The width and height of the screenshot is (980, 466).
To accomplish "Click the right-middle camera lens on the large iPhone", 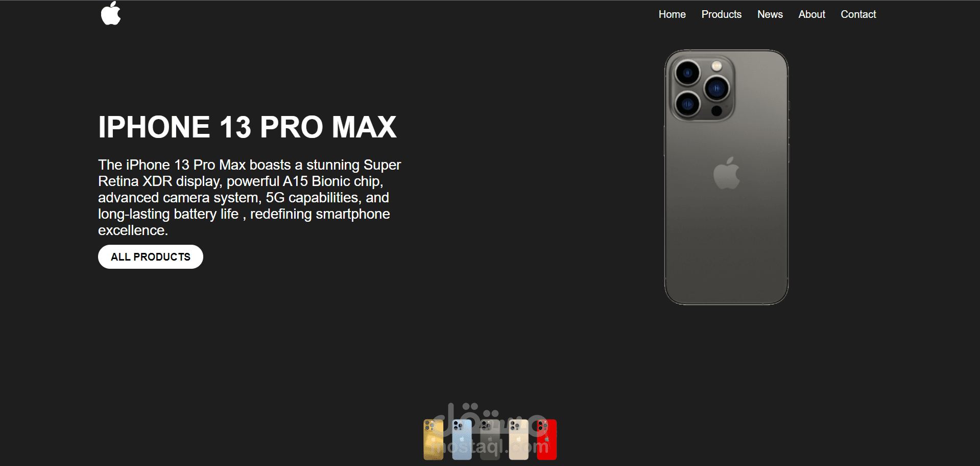I will coord(716,88).
